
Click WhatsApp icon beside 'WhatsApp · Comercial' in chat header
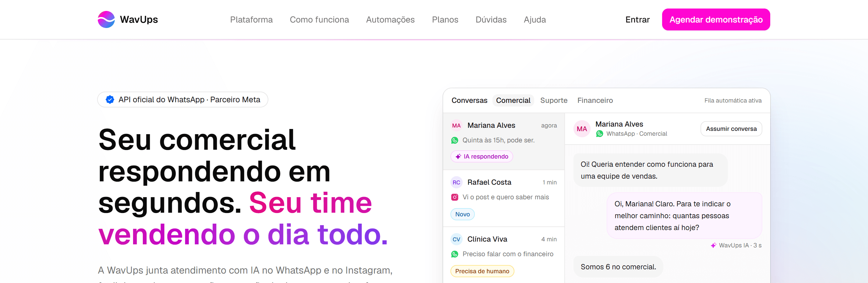pyautogui.click(x=599, y=134)
